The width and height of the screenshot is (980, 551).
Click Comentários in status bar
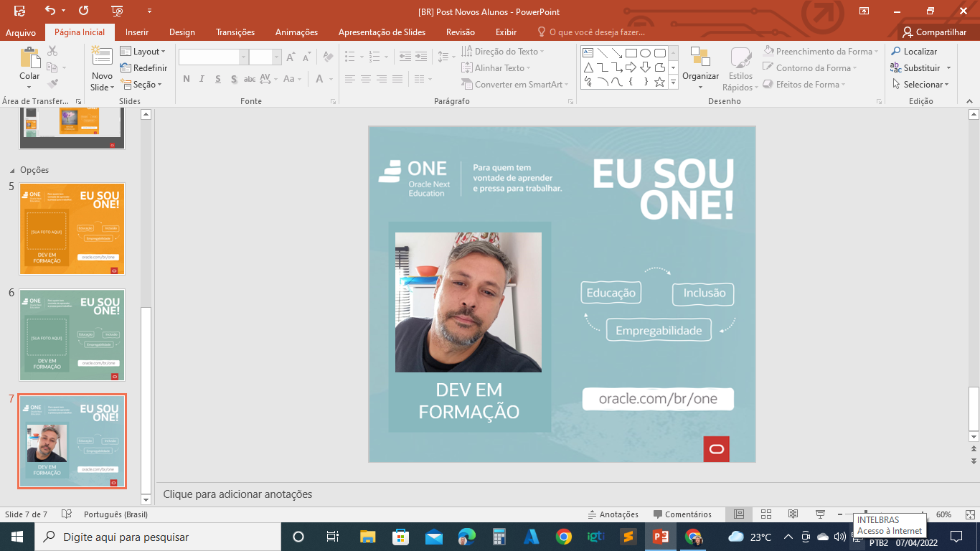click(682, 514)
